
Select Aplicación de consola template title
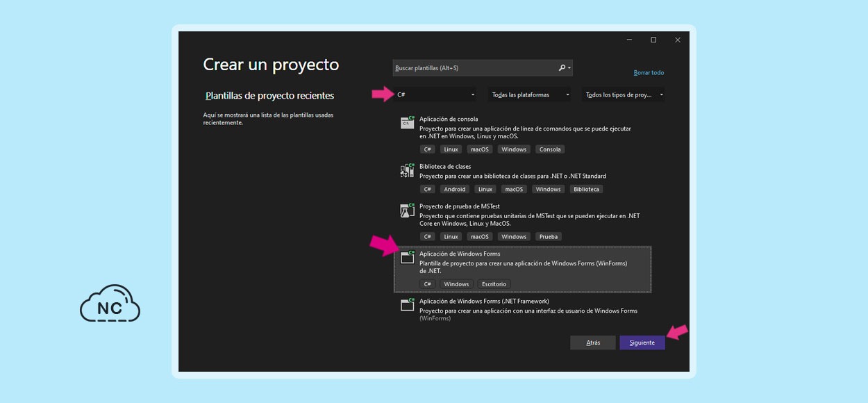pyautogui.click(x=449, y=119)
